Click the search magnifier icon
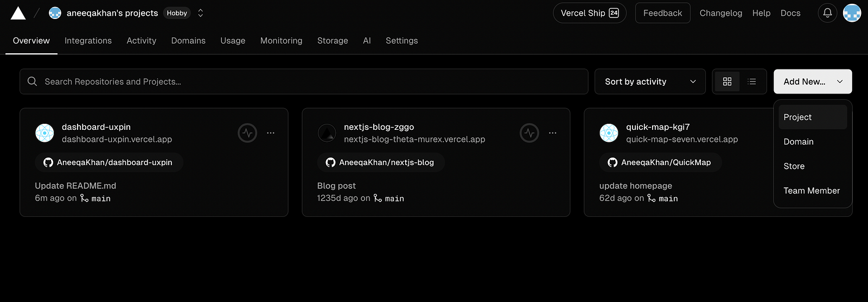The width and height of the screenshot is (868, 302). click(33, 81)
